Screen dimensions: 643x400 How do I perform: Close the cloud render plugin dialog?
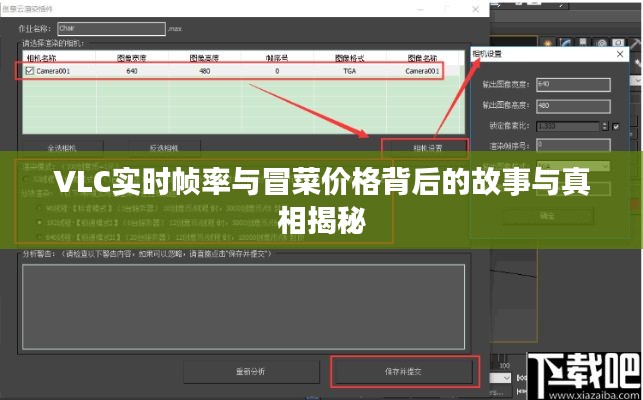[476, 9]
